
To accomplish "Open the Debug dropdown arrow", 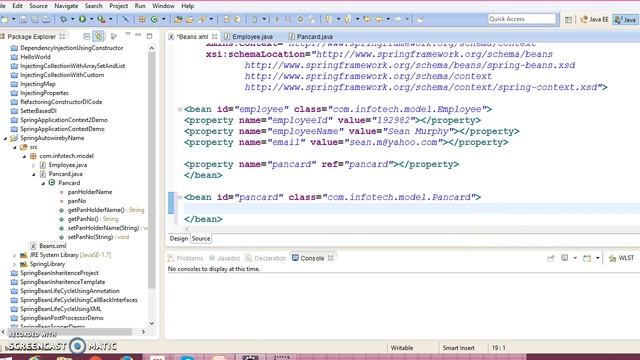I will (72, 19).
